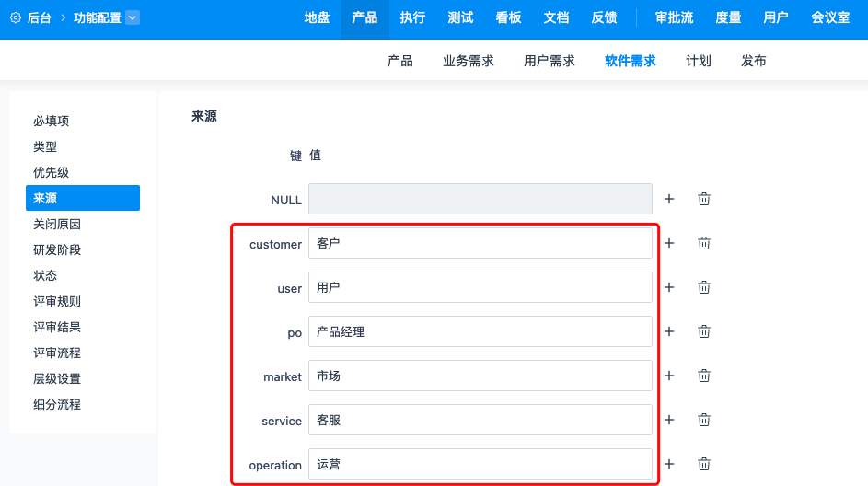This screenshot has width=868, height=486.
Task: Delete the po row
Action: (x=703, y=331)
